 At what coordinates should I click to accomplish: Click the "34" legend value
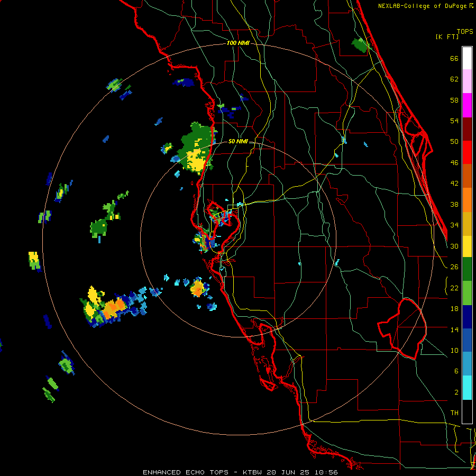454,225
